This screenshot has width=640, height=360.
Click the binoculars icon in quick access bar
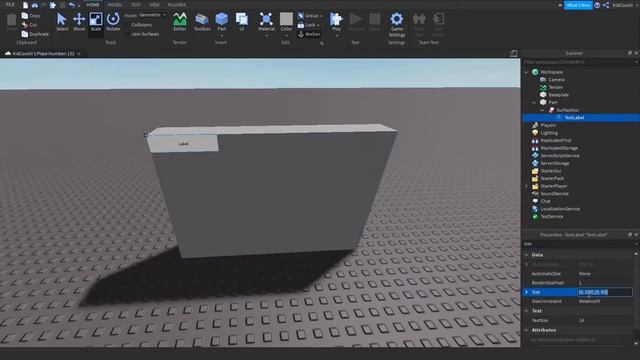pos(35,5)
